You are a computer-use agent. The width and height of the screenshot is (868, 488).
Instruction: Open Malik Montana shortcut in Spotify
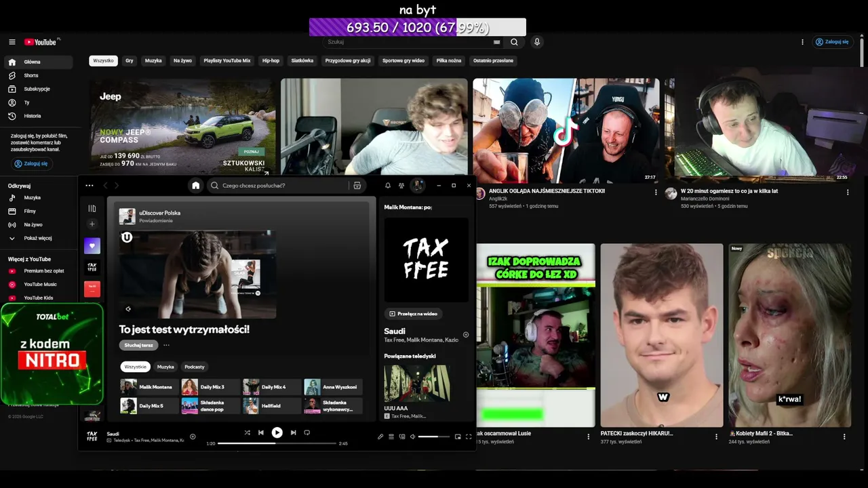(x=149, y=387)
